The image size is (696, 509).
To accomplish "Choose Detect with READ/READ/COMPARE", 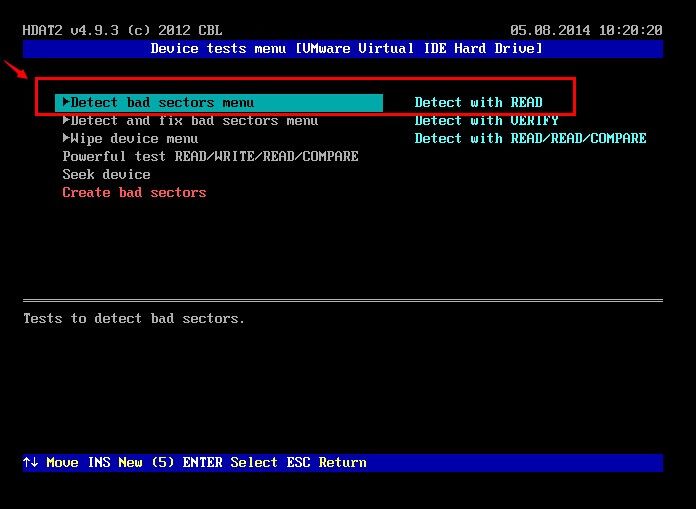I will pos(530,138).
